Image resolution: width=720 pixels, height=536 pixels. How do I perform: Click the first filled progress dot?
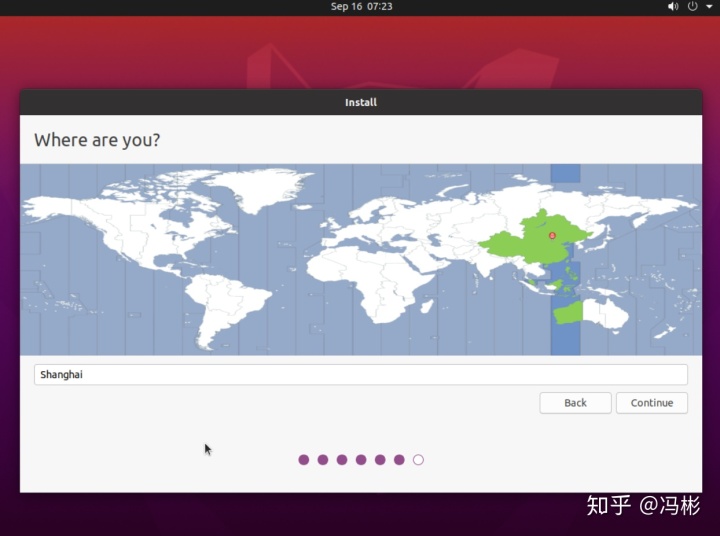tap(304, 460)
